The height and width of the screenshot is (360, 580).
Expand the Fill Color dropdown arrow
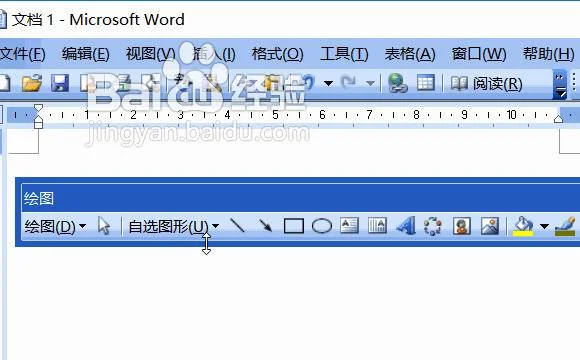544,226
